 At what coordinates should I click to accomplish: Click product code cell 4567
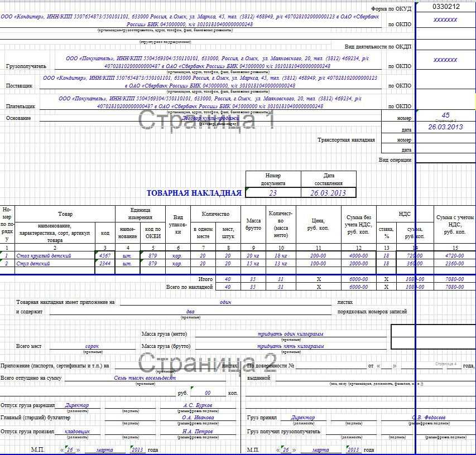[105, 256]
